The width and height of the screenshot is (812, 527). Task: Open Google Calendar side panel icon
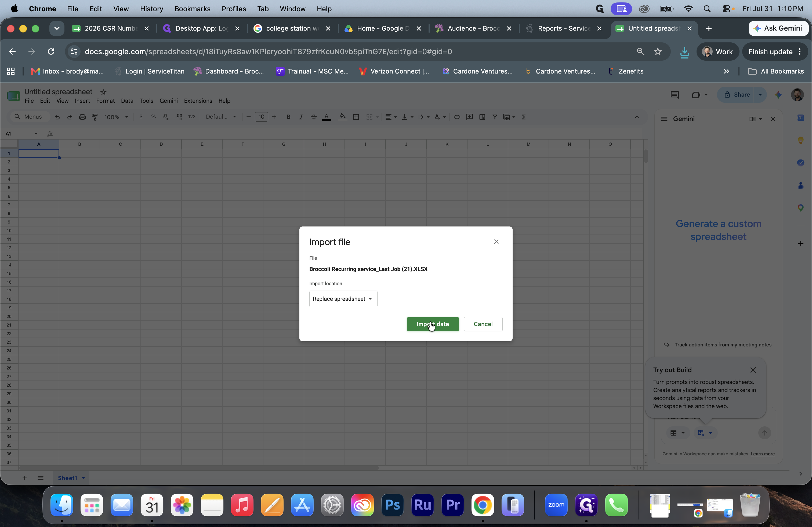(800, 118)
